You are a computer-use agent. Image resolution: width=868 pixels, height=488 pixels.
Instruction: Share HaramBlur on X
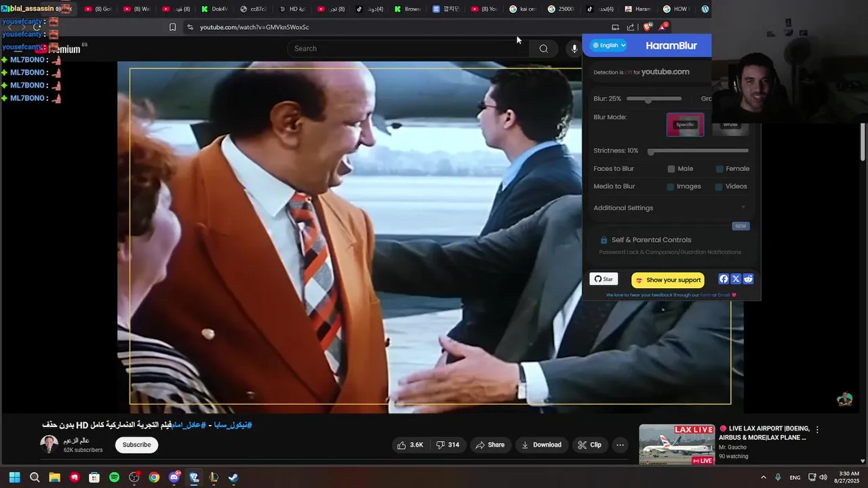(736, 279)
